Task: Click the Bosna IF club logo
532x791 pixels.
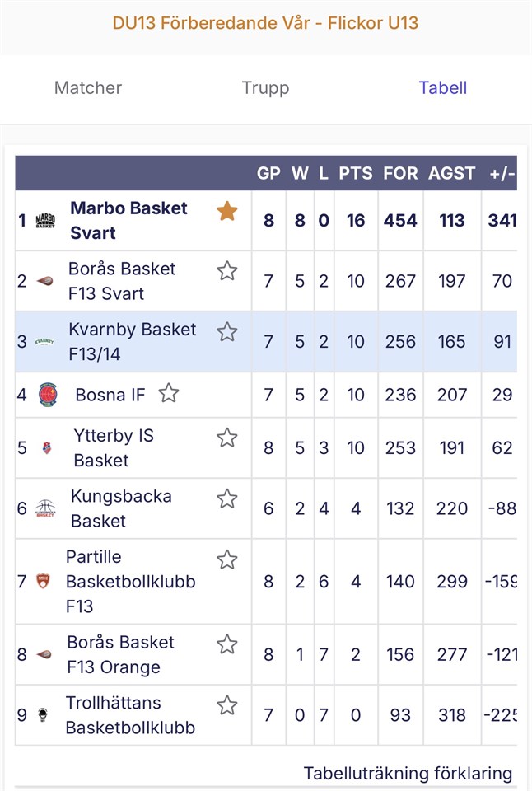Action: pos(48,394)
